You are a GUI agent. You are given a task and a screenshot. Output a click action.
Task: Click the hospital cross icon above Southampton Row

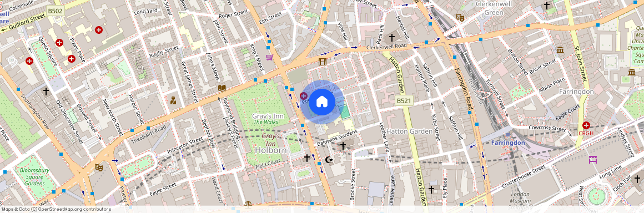coord(29,61)
